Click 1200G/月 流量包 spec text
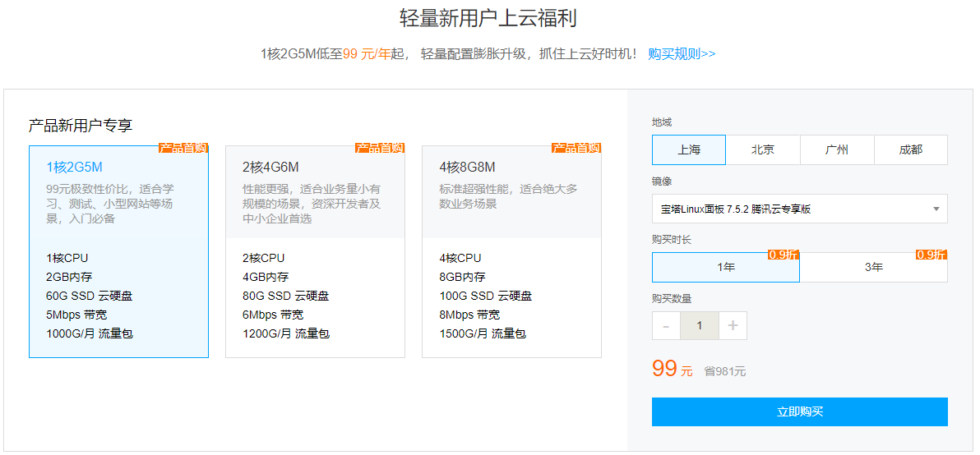Image resolution: width=980 pixels, height=455 pixels. click(286, 334)
